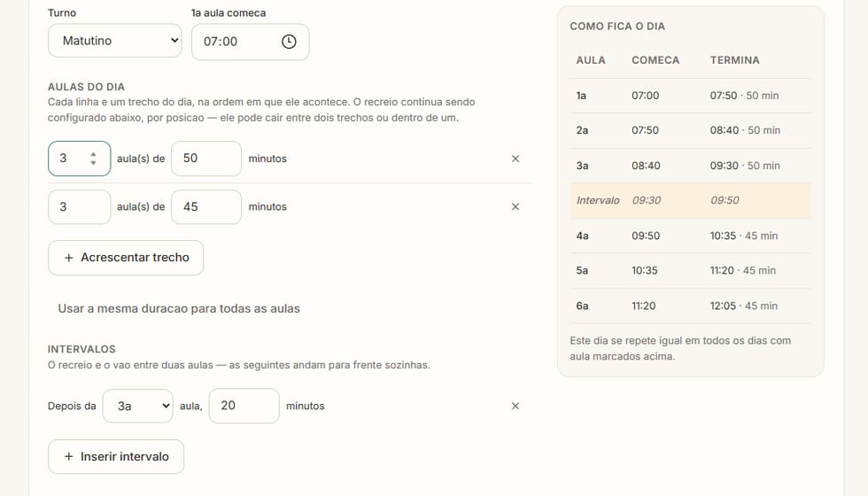Image resolution: width=868 pixels, height=496 pixels.
Task: Click the 4a row start time 09:50
Action: pyautogui.click(x=646, y=236)
